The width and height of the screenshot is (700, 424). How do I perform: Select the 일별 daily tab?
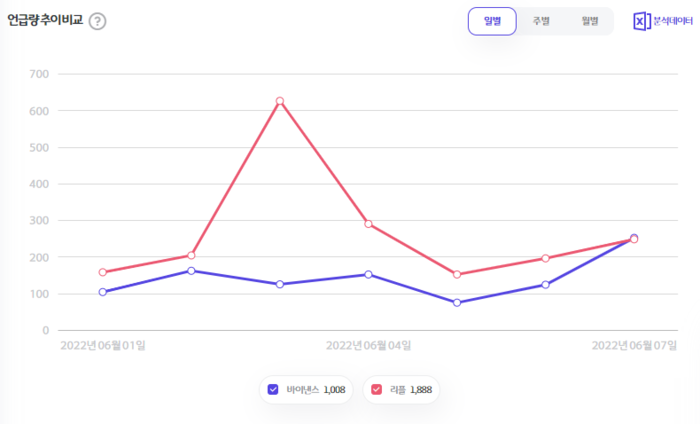click(492, 21)
